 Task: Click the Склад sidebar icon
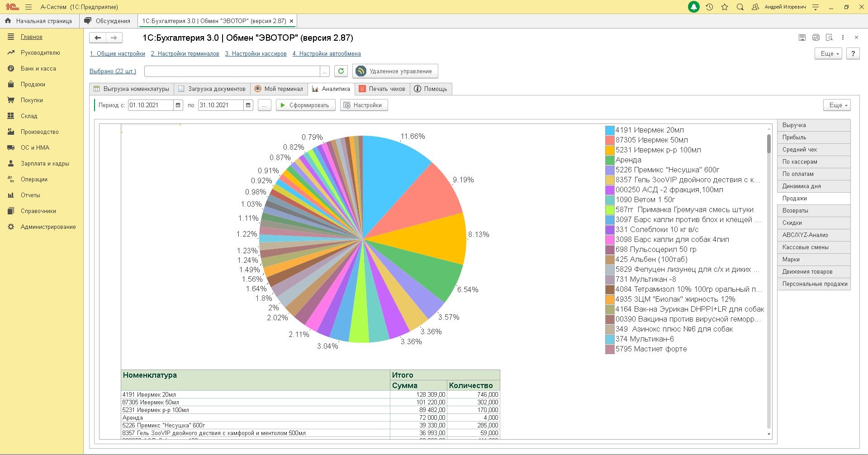[11, 116]
